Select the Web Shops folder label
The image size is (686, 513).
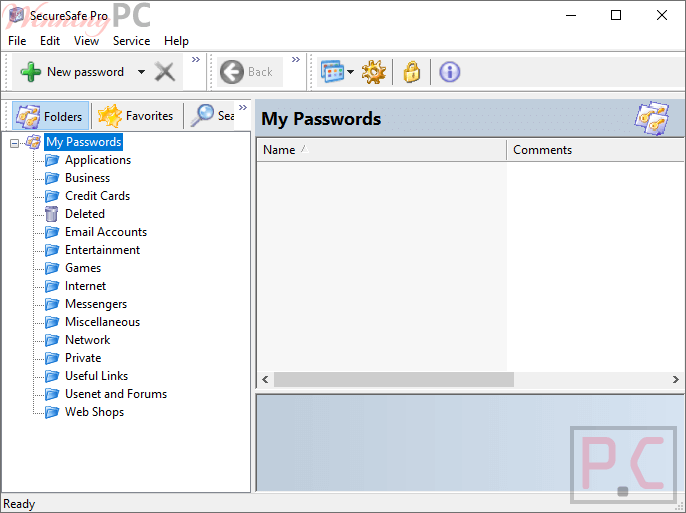94,412
